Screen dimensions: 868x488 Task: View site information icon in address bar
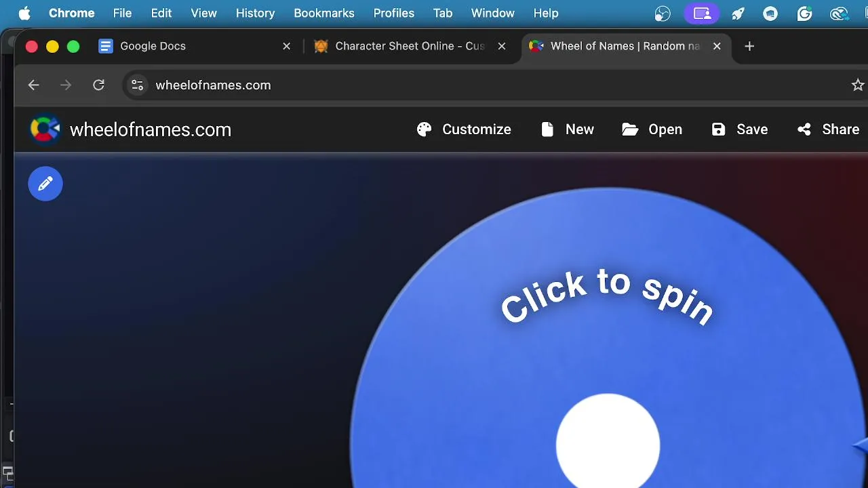[137, 85]
